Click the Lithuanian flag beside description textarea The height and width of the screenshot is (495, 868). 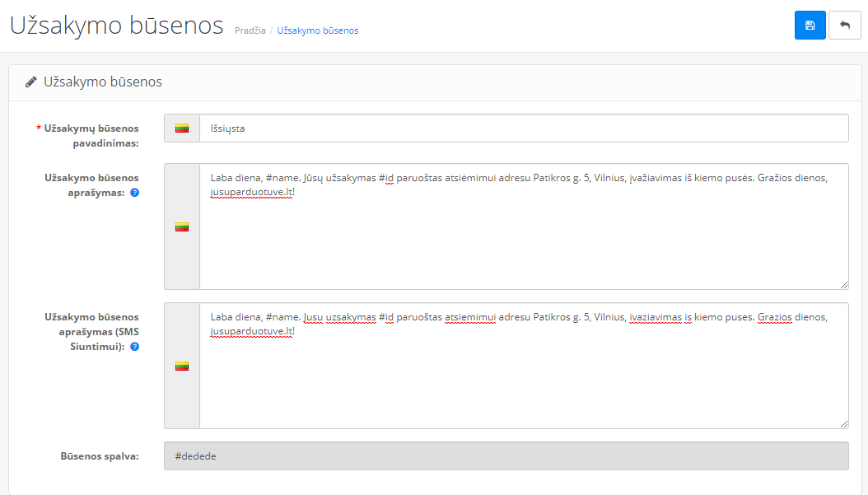(182, 226)
